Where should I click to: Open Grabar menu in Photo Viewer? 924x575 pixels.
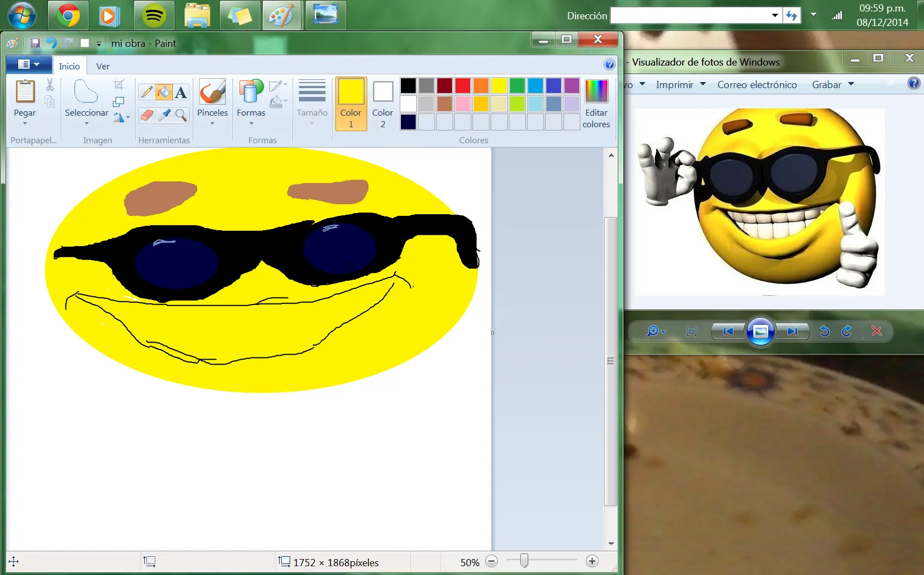833,84
